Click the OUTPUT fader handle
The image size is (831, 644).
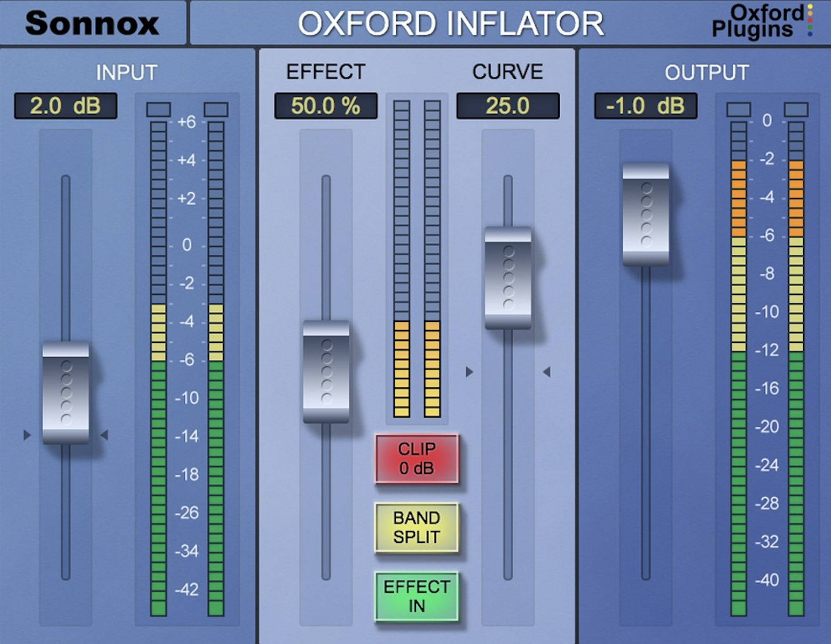[646, 215]
